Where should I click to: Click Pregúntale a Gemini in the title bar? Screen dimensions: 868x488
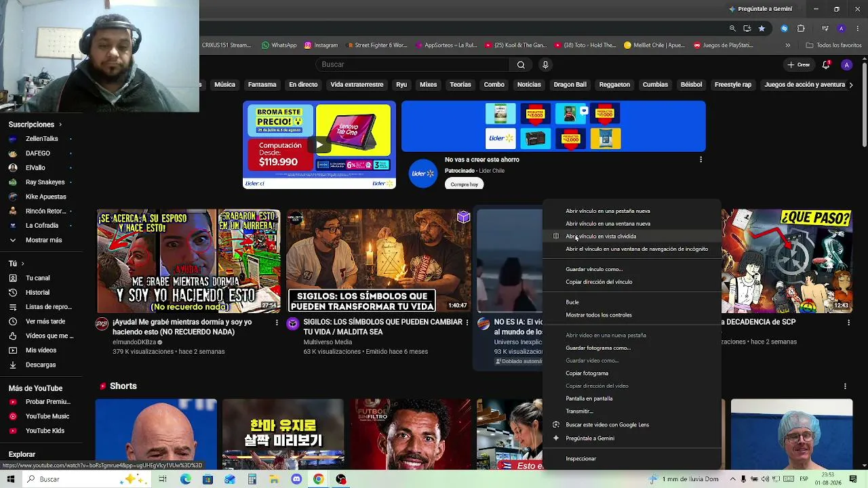760,9
